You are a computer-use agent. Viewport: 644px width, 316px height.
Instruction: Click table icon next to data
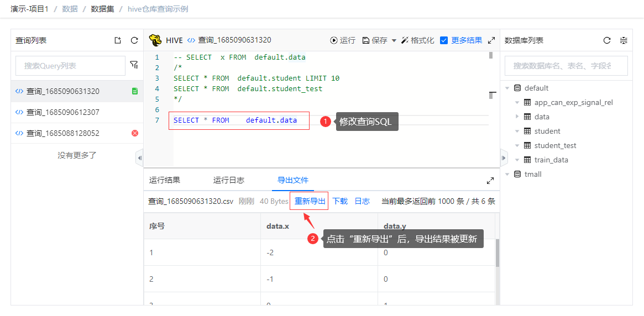(x=527, y=117)
